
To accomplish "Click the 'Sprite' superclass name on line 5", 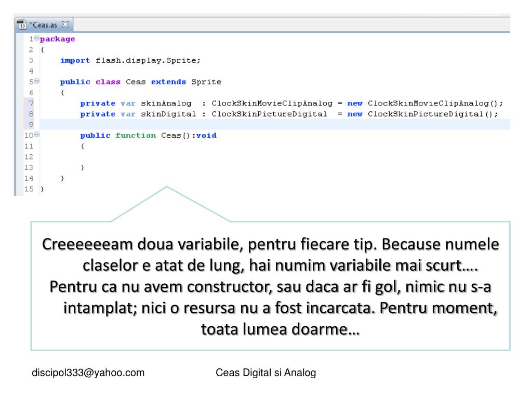I will (206, 82).
